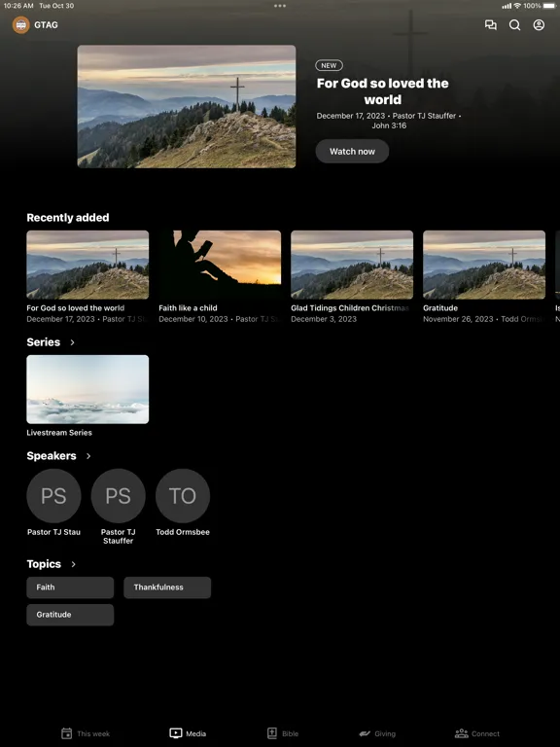The image size is (560, 747).
Task: Tap the 10:26 AM clock text
Action: click(18, 6)
